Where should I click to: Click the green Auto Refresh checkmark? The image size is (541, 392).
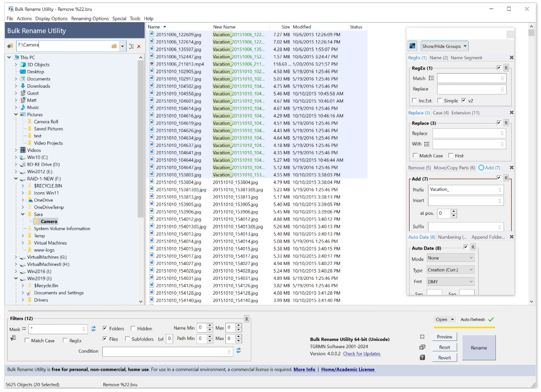(x=491, y=320)
